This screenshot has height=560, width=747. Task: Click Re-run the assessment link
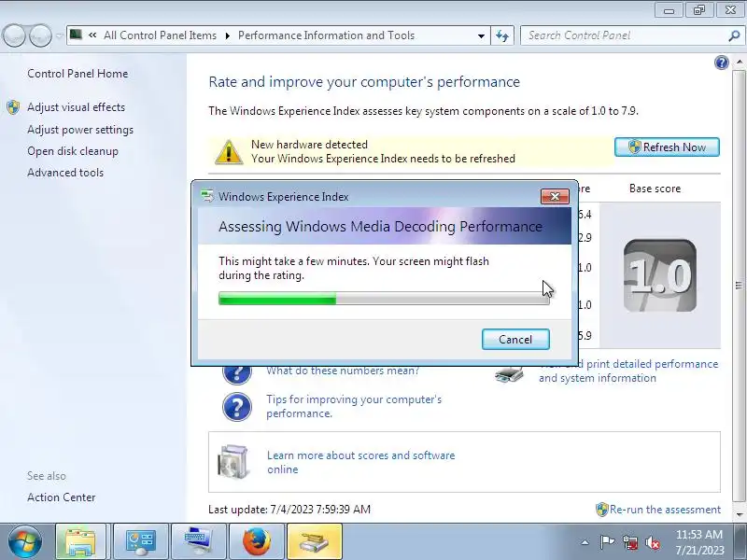tap(665, 510)
